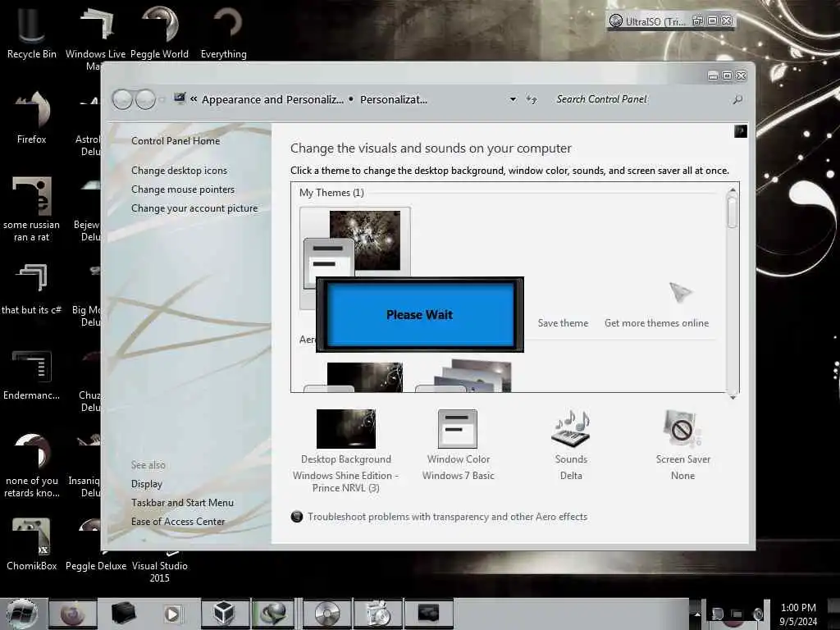Click the Firefox taskbar icon
Viewport: 840px width, 630px height.
(73, 614)
